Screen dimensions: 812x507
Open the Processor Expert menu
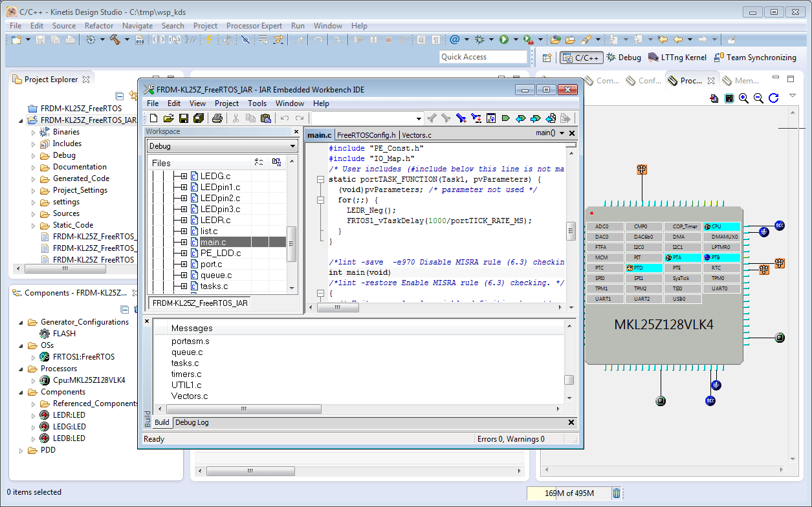click(254, 26)
